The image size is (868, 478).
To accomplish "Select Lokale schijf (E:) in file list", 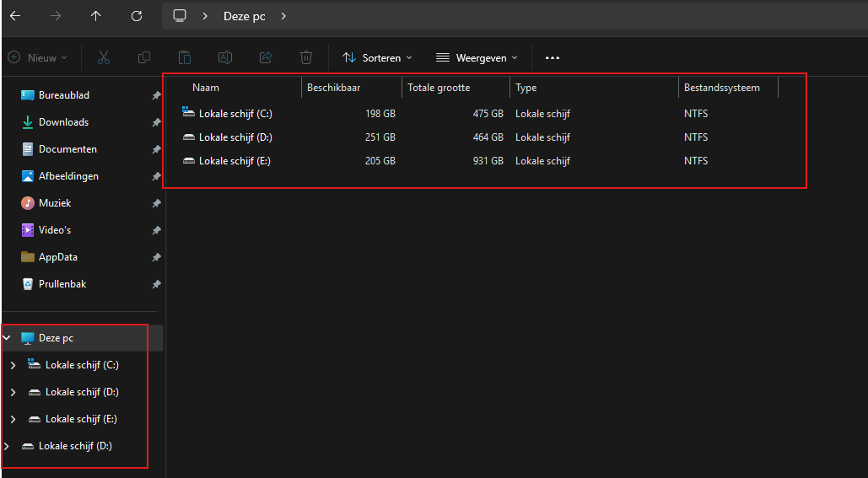I will click(235, 161).
